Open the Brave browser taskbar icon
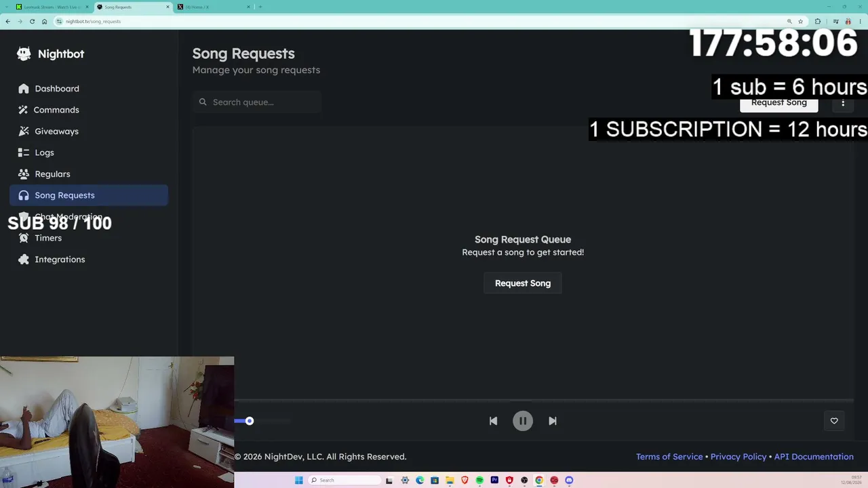Screen dimensions: 868x488 click(x=465, y=481)
